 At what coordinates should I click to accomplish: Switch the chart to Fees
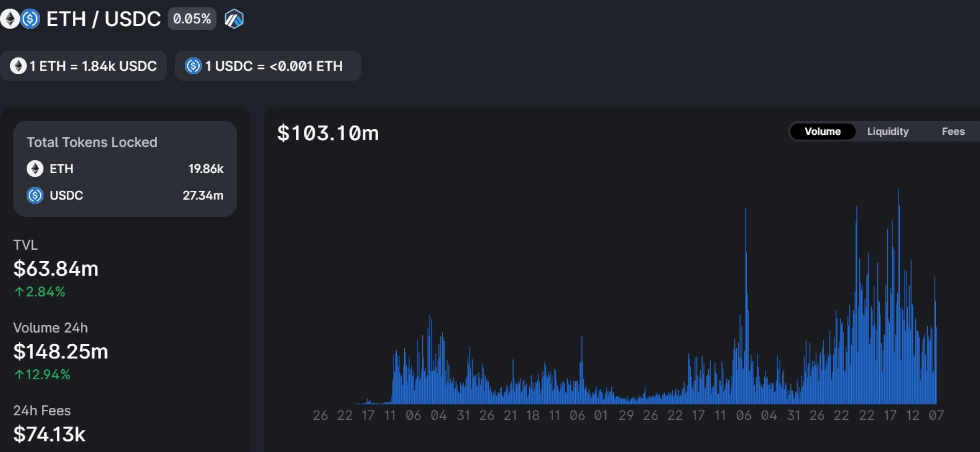click(x=953, y=132)
